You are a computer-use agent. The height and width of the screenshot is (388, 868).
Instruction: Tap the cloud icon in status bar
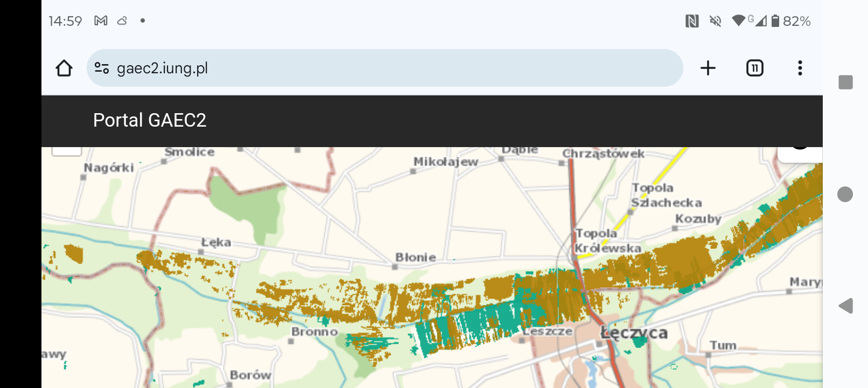[x=122, y=21]
